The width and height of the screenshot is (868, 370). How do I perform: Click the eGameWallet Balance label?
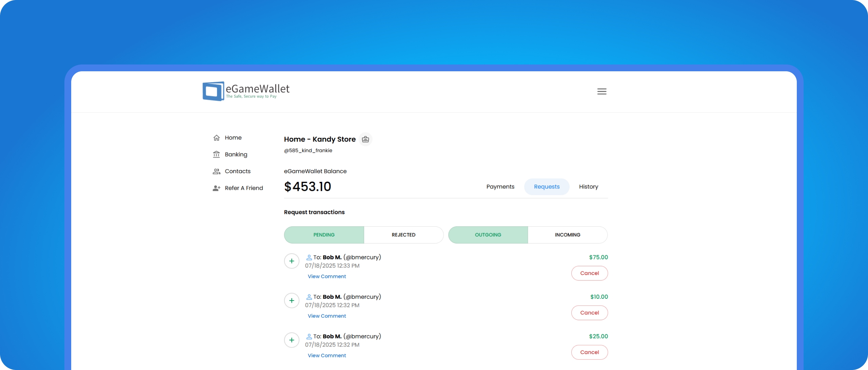coord(315,171)
